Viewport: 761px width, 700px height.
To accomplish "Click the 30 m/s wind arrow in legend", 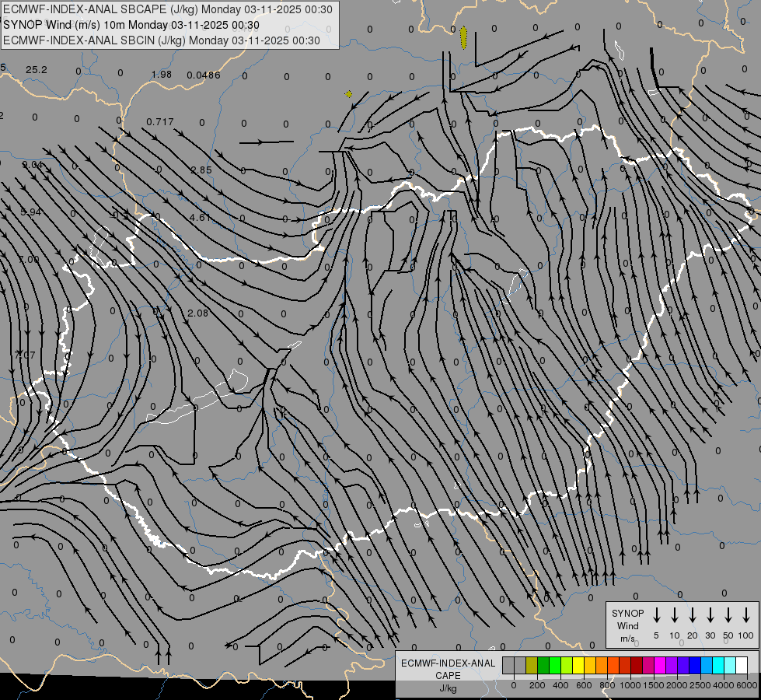I will (710, 615).
